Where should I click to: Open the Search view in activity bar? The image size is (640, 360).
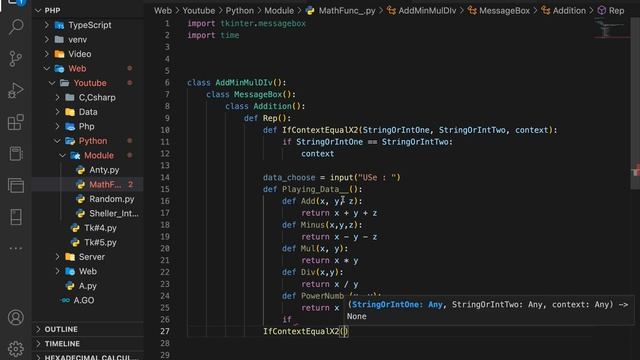click(16, 27)
